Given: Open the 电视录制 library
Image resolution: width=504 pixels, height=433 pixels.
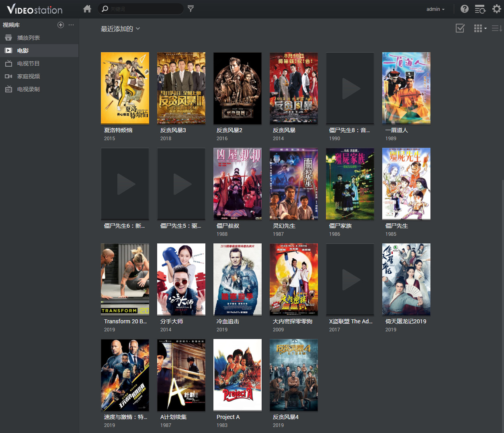Looking at the screenshot, I should click(x=39, y=89).
